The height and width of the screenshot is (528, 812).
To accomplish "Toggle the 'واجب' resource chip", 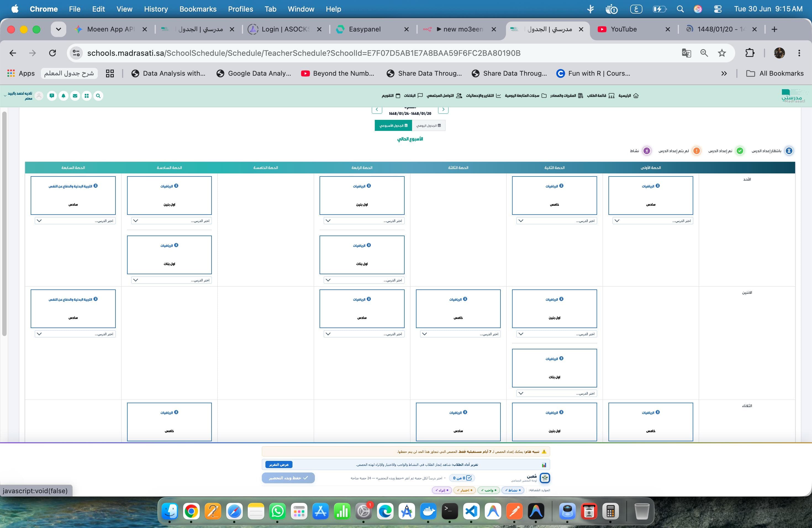I will (x=489, y=490).
